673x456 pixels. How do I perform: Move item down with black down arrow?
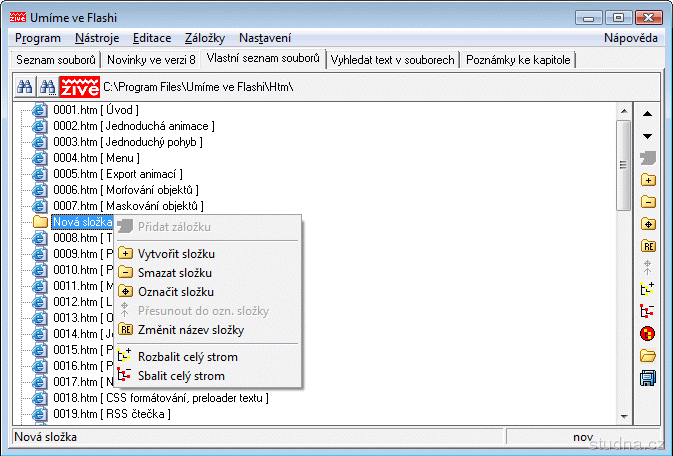(x=647, y=136)
